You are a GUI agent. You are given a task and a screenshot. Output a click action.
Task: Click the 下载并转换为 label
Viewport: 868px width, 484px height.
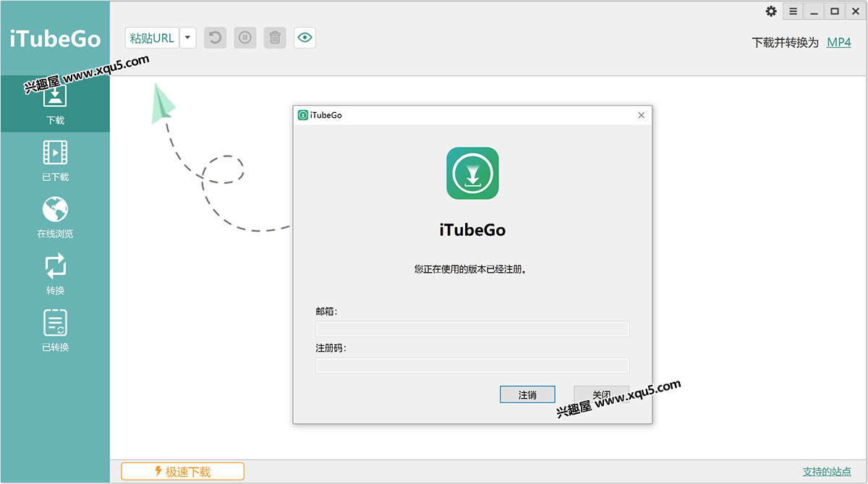click(x=786, y=42)
